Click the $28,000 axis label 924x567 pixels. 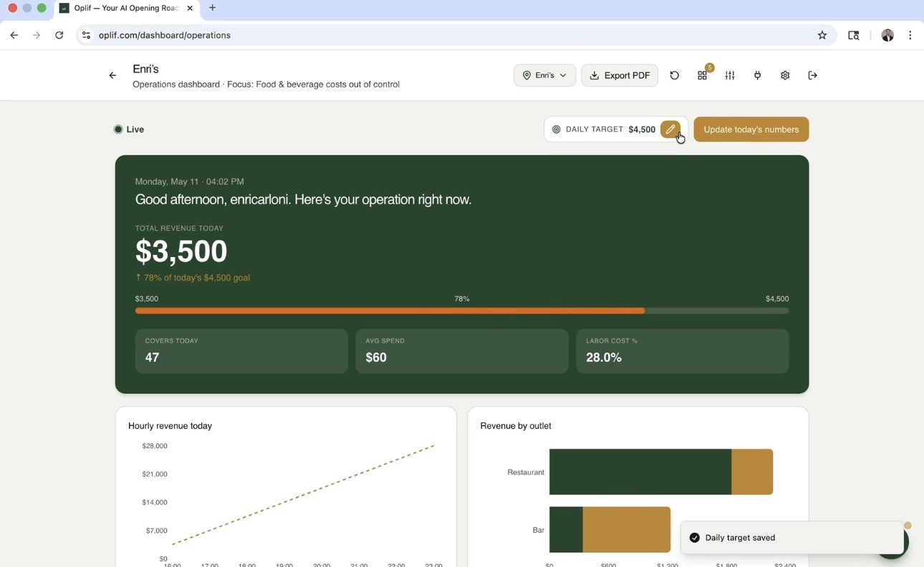[155, 446]
